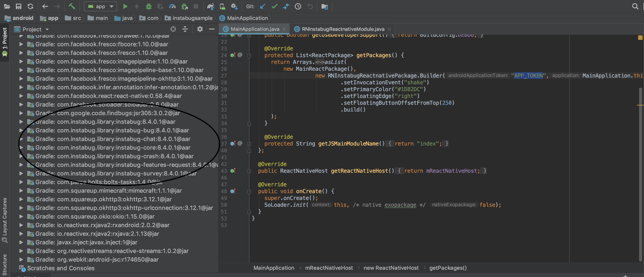This screenshot has height=277, width=644.
Task: Click the green Run app button
Action: 125,6
